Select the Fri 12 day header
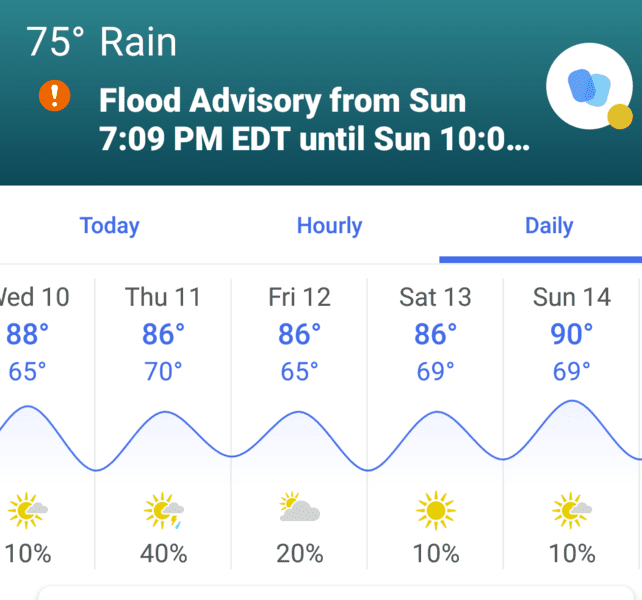Screen dimensions: 642x600 tap(299, 297)
